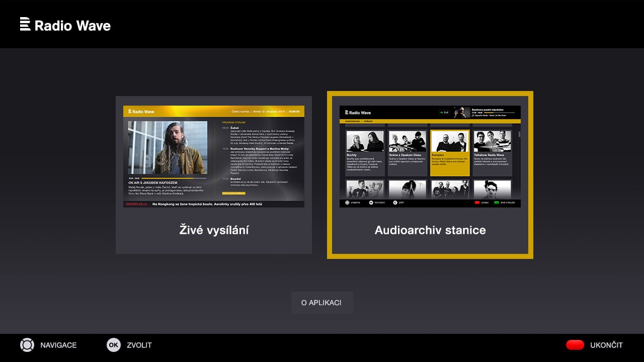Select the AUDIOARCHIV breadcrumb menu item
Viewport: 644px width, 362px height.
352,121
